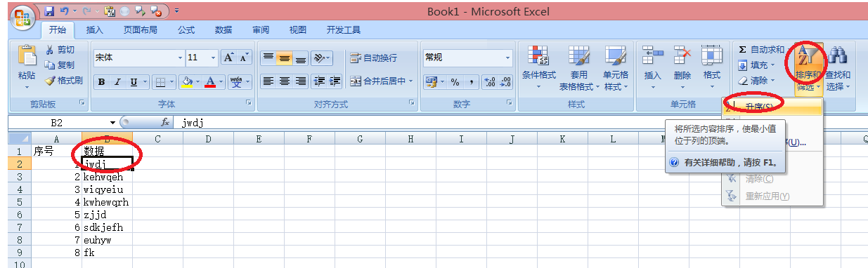Toggle middle vertical alignment

tap(284, 58)
